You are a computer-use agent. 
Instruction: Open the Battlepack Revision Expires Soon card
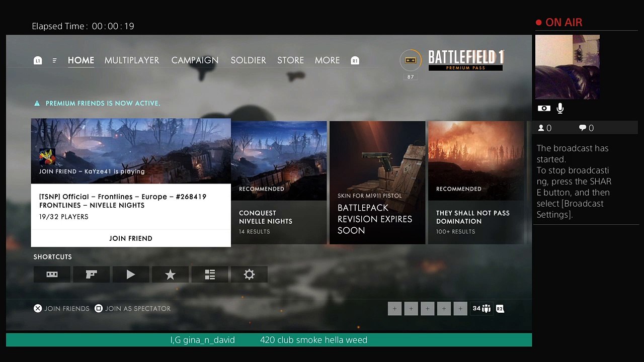[x=377, y=183]
